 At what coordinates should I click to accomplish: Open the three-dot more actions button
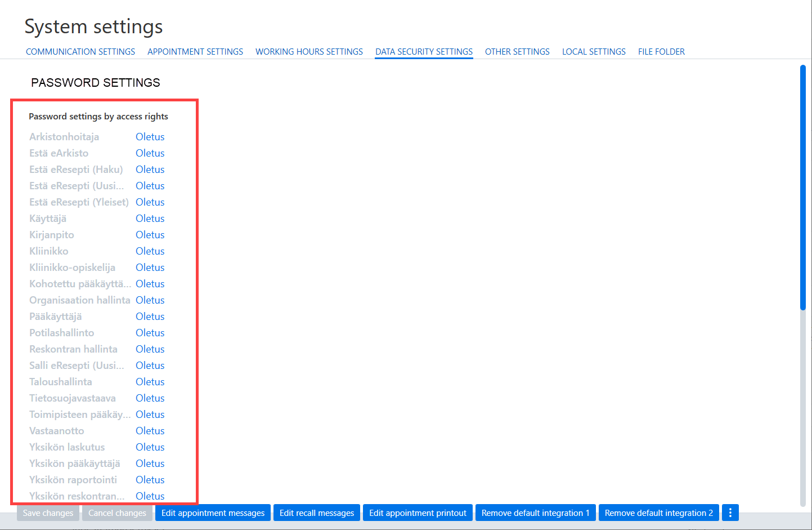(730, 513)
